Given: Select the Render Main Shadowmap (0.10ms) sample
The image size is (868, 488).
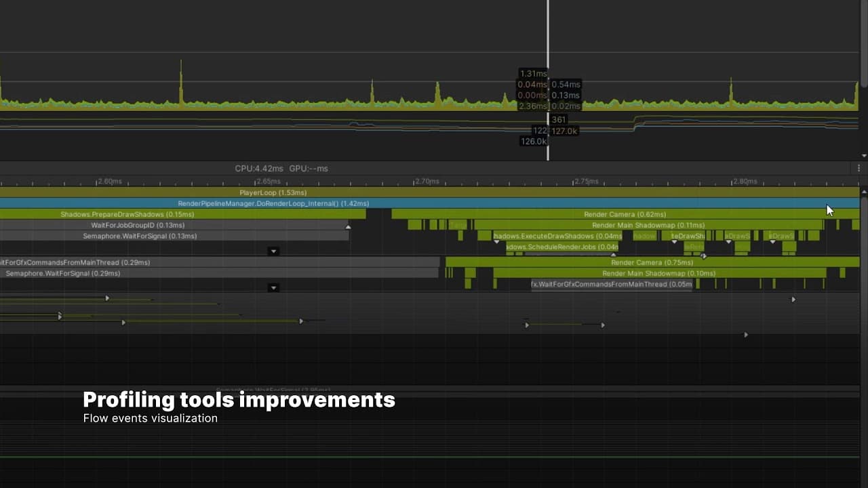Looking at the screenshot, I should pyautogui.click(x=659, y=273).
